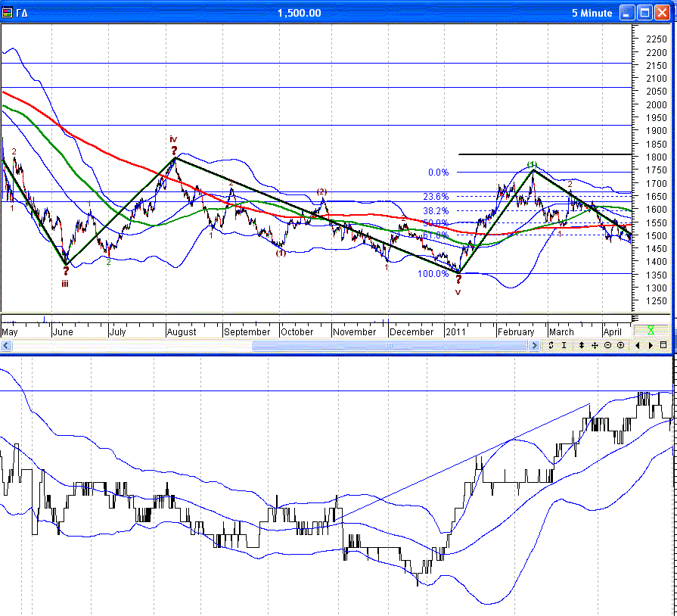The width and height of the screenshot is (677, 616).
Task: Zoom out using the minus circle icon
Action: 607,345
